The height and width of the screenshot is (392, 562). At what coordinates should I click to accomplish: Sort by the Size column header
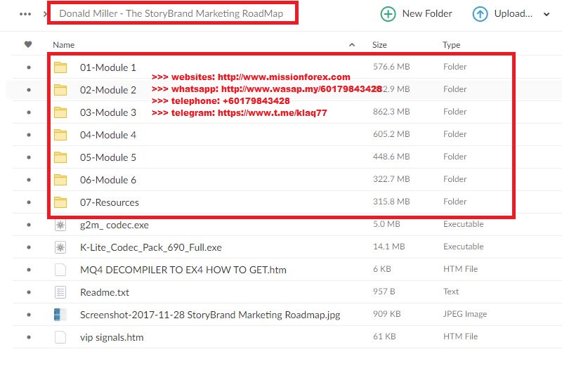click(x=379, y=45)
